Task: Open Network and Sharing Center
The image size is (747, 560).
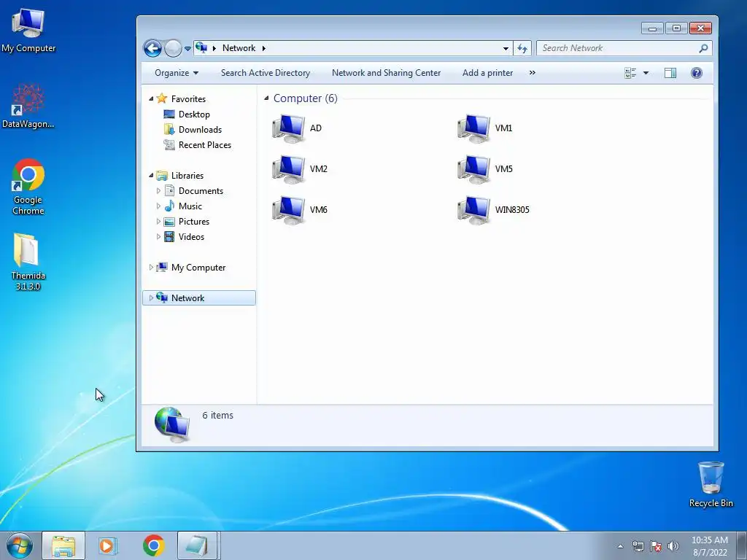Action: [387, 73]
